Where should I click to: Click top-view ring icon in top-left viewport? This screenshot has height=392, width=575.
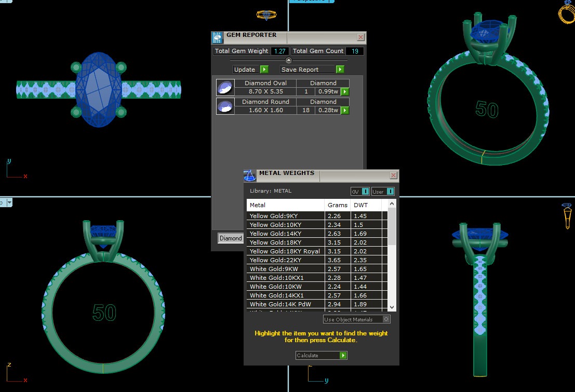click(x=267, y=15)
